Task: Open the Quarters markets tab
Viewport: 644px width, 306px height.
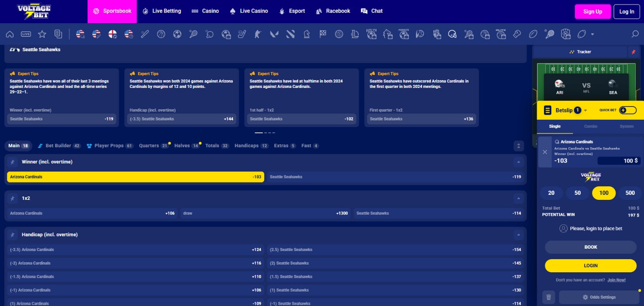Action: [x=153, y=146]
